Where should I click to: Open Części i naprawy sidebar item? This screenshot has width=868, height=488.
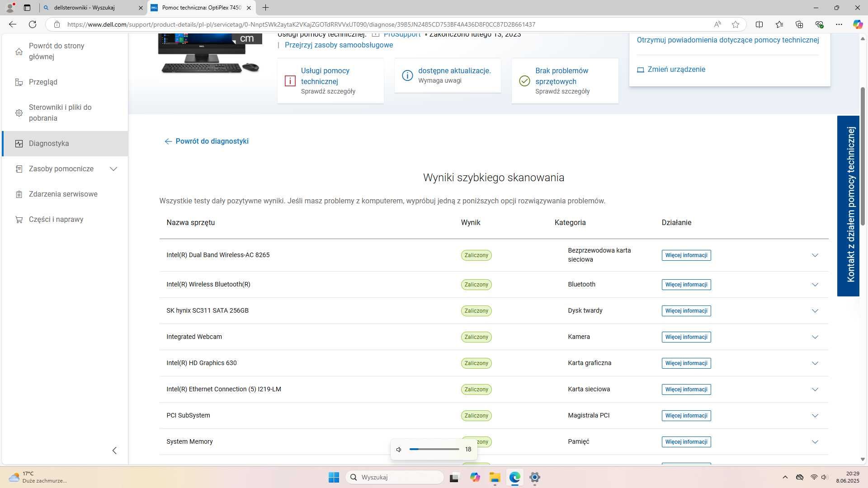pos(65,219)
